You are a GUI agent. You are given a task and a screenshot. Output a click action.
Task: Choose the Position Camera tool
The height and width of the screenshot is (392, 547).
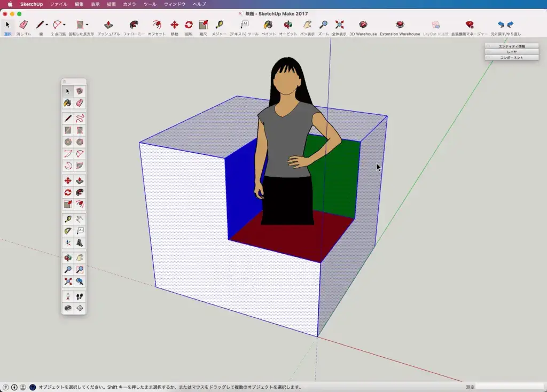coord(68,296)
